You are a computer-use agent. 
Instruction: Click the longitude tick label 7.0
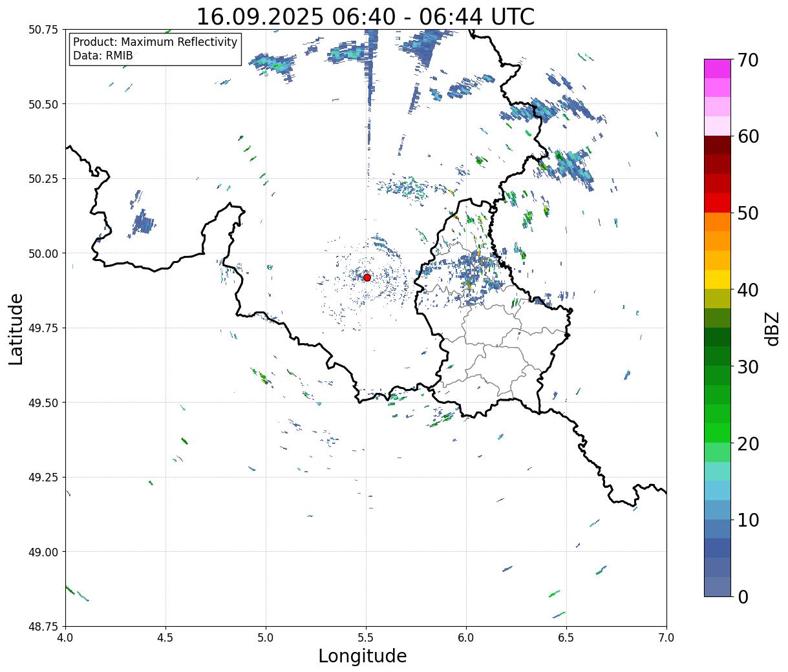666,637
